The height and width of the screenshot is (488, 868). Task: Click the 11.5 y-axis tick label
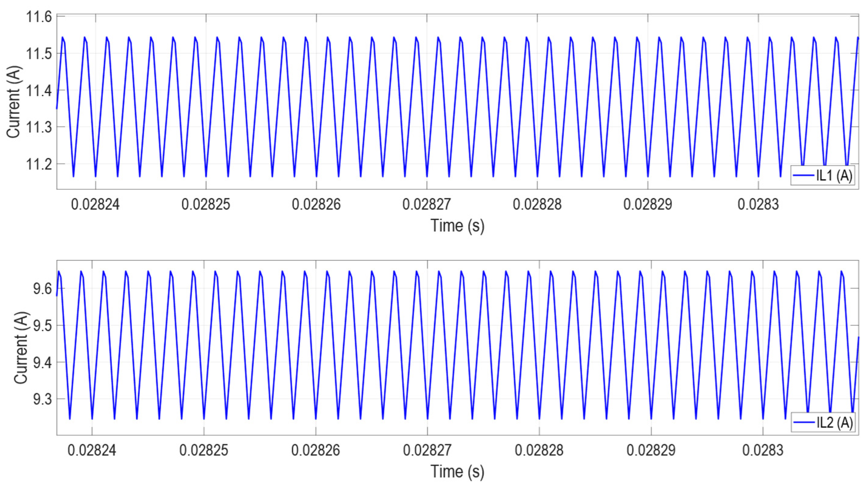[x=39, y=54]
